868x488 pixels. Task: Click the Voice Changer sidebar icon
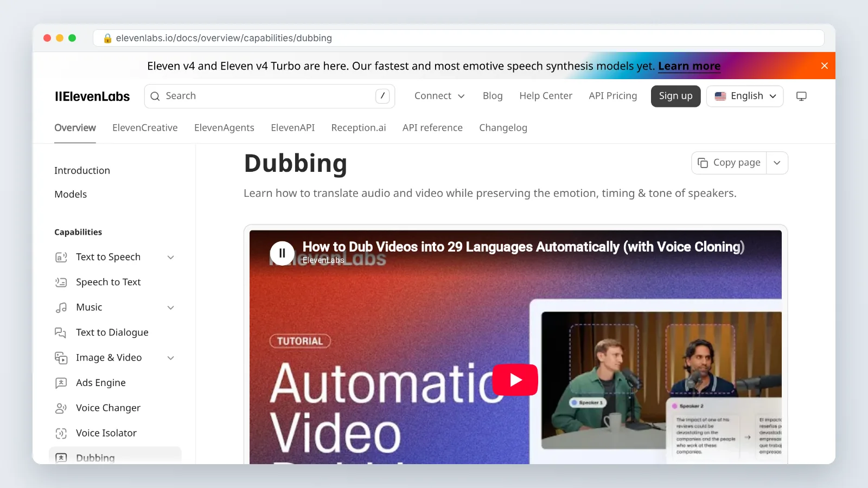coord(61,408)
